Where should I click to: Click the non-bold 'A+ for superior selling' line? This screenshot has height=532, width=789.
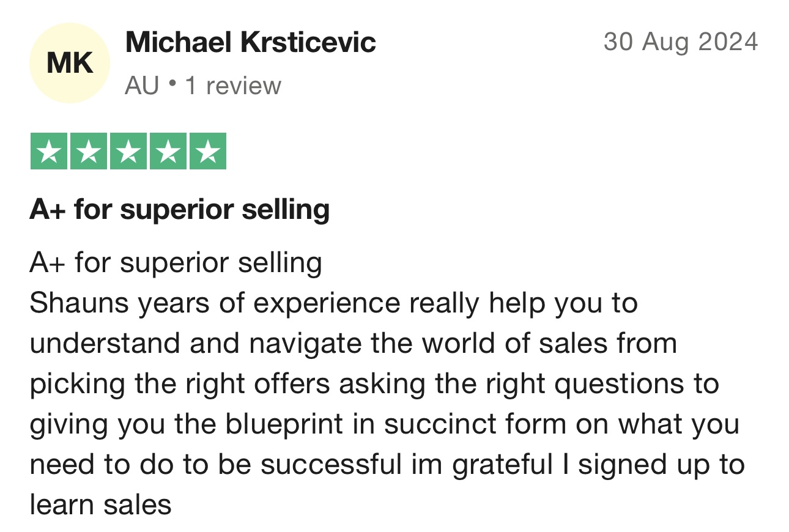(x=176, y=264)
